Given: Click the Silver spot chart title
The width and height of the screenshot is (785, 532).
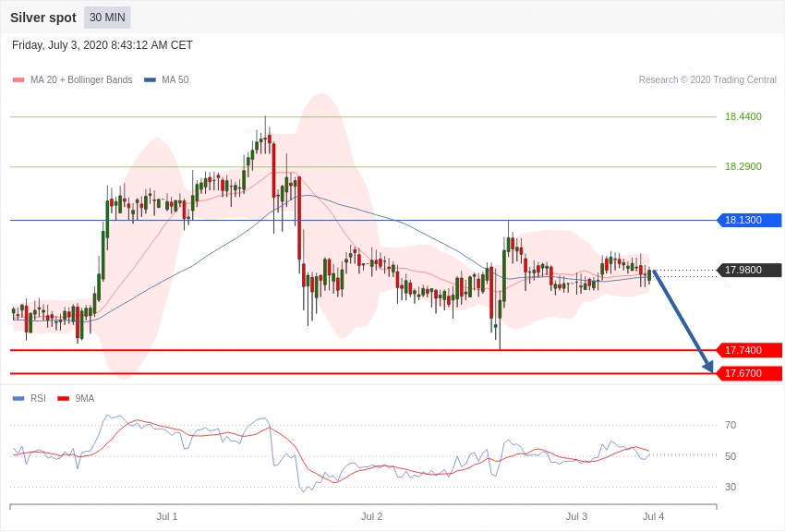Looking at the screenshot, I should coord(43,18).
